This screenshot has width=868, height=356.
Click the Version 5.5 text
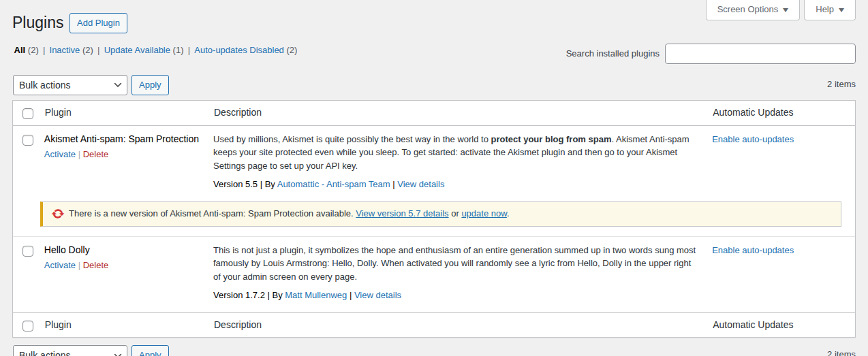click(235, 184)
